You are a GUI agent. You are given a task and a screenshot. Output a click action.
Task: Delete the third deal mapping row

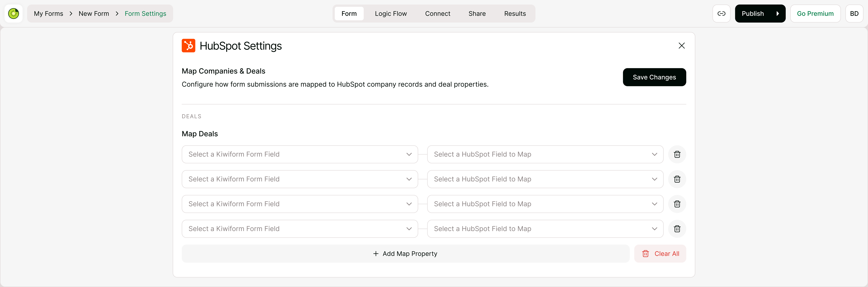coord(677,204)
